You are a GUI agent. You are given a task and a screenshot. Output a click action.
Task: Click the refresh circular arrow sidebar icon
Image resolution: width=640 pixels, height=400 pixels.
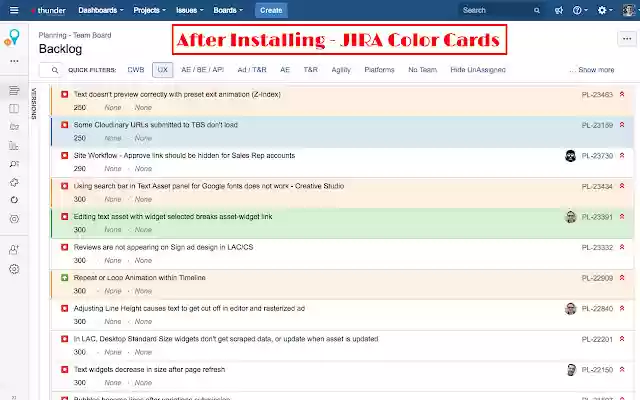[x=14, y=200]
